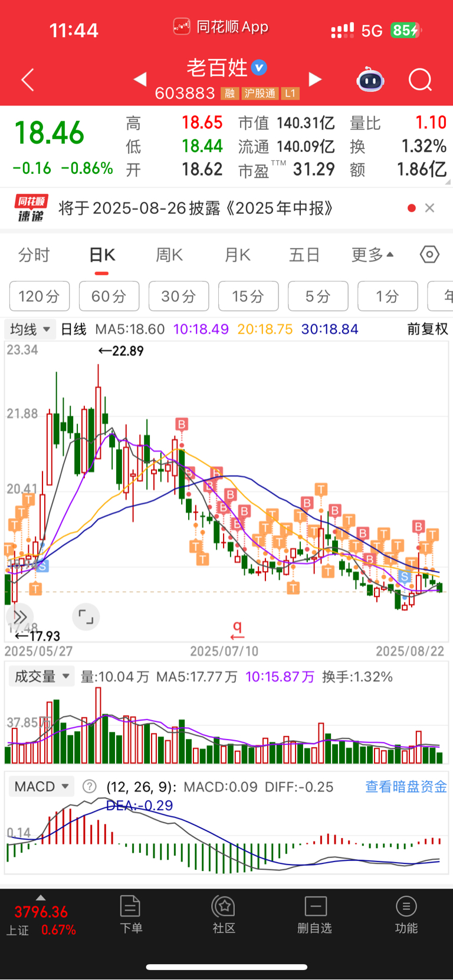Tap the L1 level tag
The image size is (453, 980).
pos(290,93)
